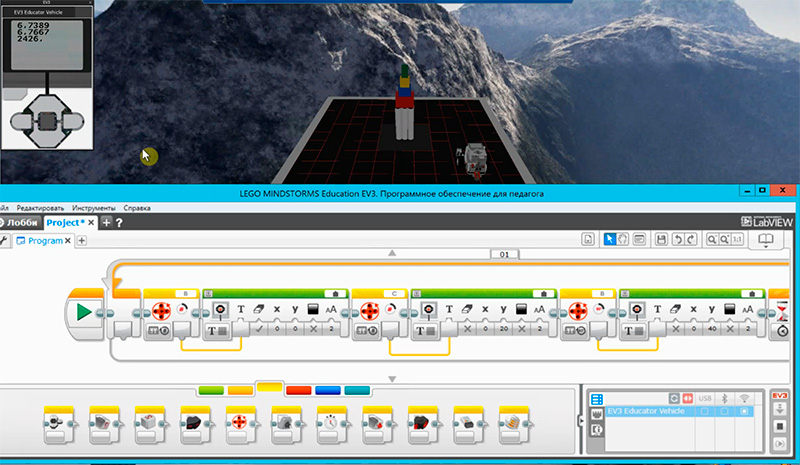Image resolution: width=800 pixels, height=465 pixels.
Task: Select the orange Flow Control palette tab
Action: (x=240, y=389)
